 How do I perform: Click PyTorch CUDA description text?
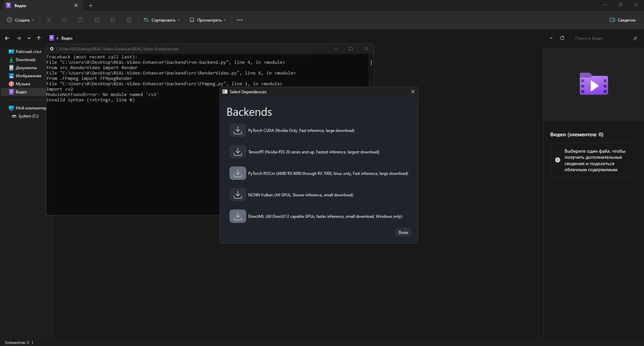tap(301, 130)
